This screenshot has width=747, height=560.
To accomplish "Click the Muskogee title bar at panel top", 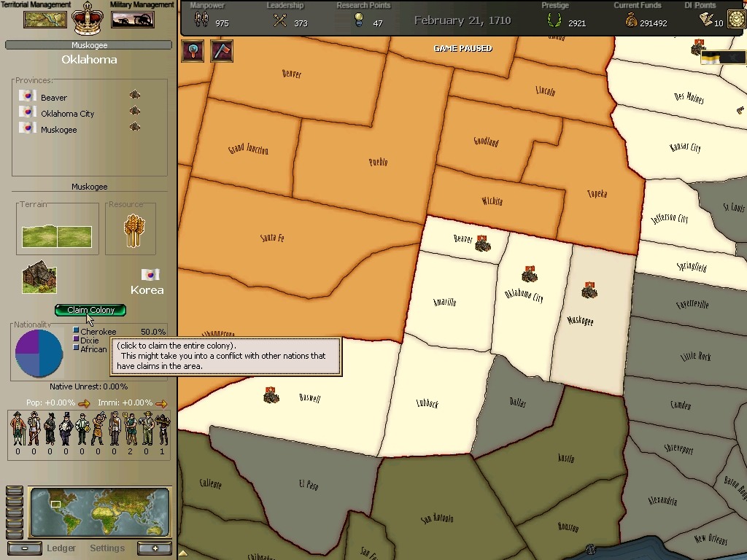I will (x=88, y=45).
